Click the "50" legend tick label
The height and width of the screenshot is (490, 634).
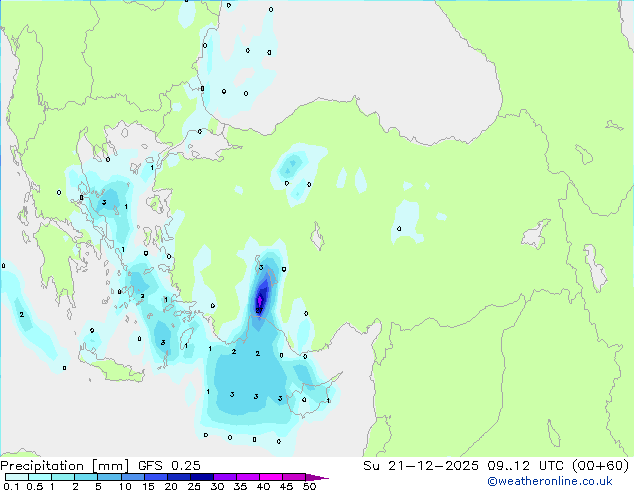[x=309, y=486]
